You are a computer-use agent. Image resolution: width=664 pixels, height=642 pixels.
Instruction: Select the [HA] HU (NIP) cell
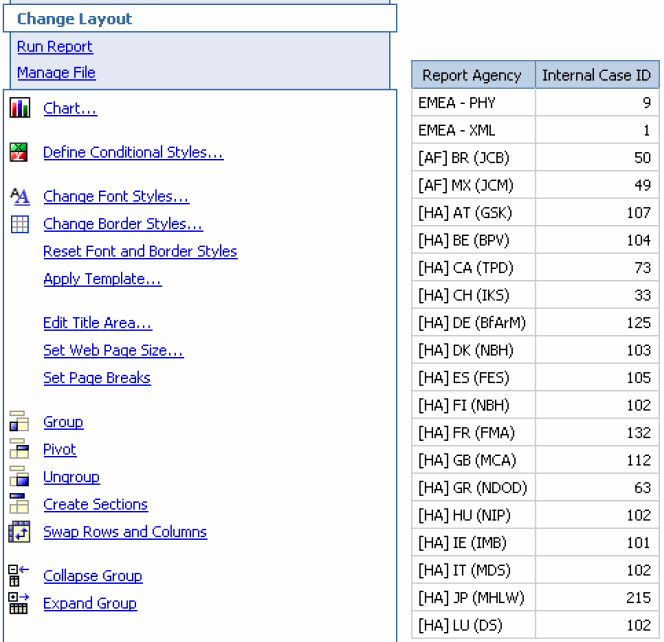(x=473, y=515)
